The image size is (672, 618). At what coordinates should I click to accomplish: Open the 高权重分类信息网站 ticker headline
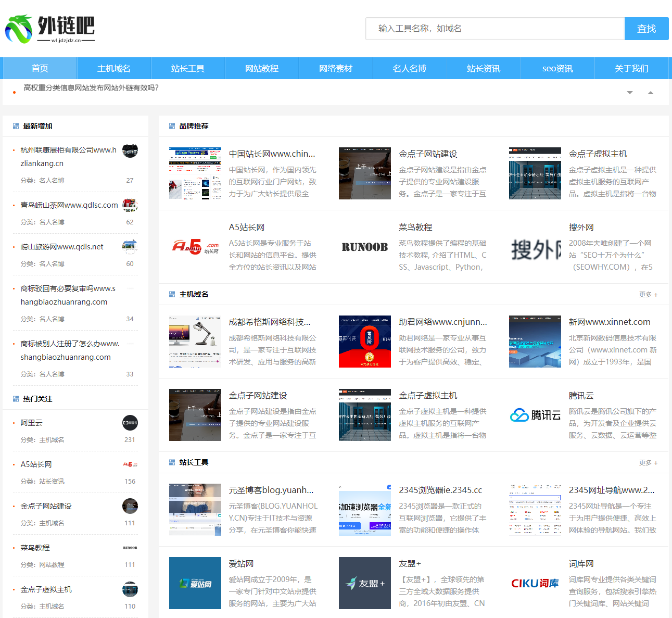coord(91,87)
